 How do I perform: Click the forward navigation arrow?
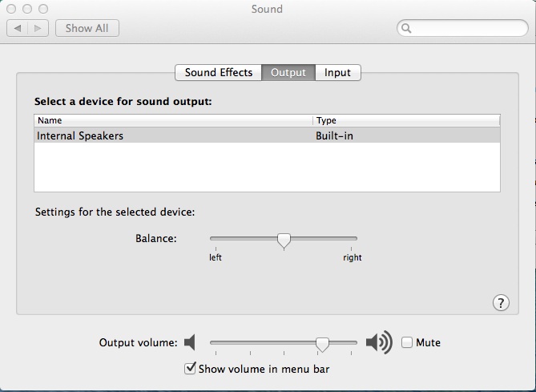(39, 28)
